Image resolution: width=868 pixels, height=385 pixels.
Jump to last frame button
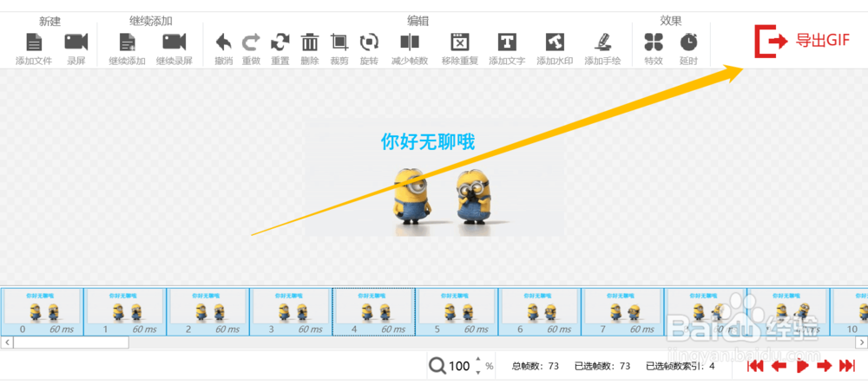click(x=847, y=366)
